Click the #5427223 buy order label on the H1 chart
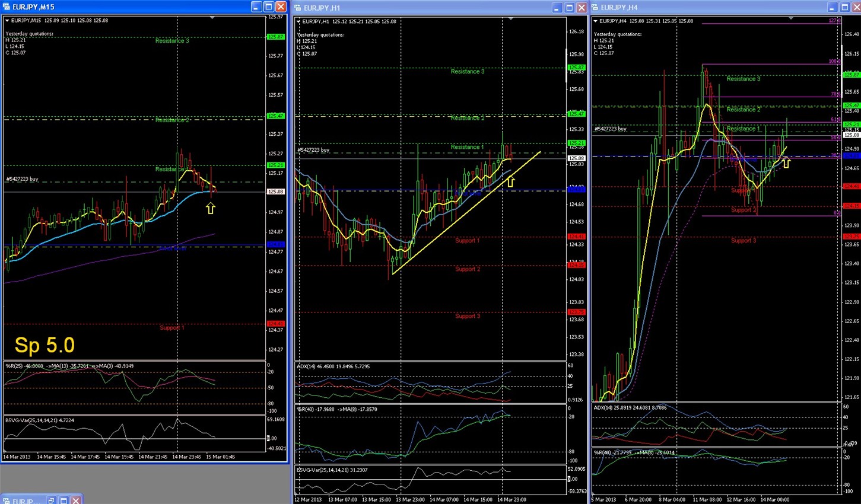This screenshot has height=504, width=861. (x=313, y=150)
